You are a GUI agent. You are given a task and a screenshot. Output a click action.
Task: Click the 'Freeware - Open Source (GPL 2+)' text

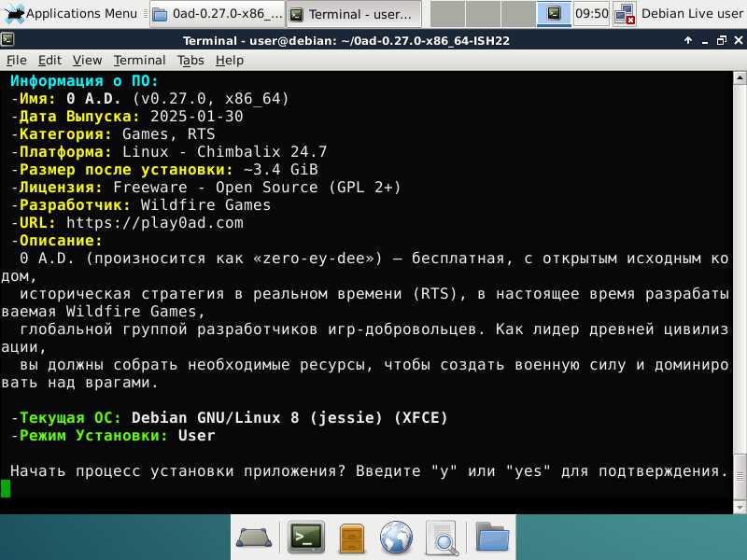258,188
